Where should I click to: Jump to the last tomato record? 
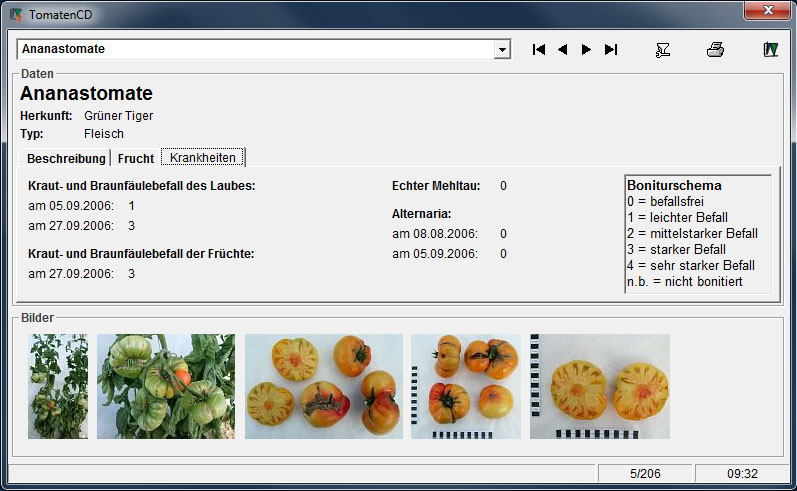click(x=611, y=49)
